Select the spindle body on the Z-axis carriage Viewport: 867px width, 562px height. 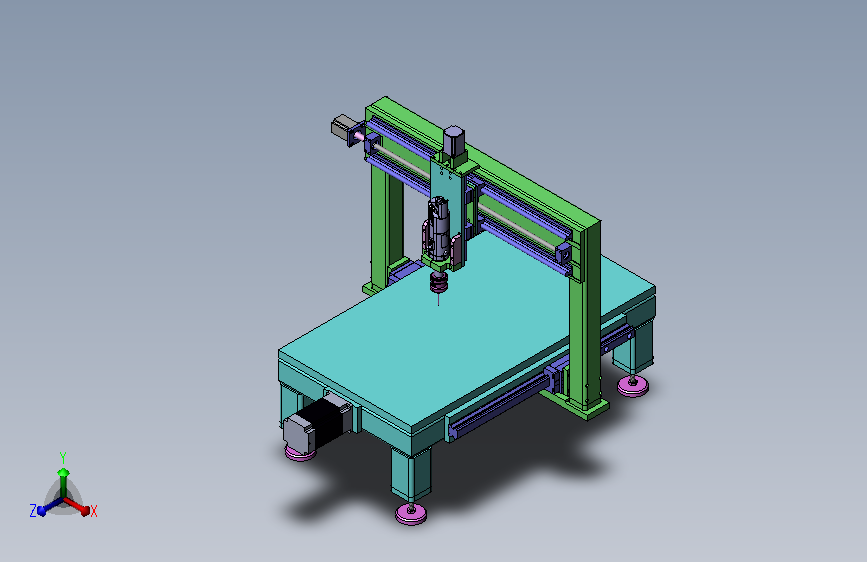tap(438, 230)
